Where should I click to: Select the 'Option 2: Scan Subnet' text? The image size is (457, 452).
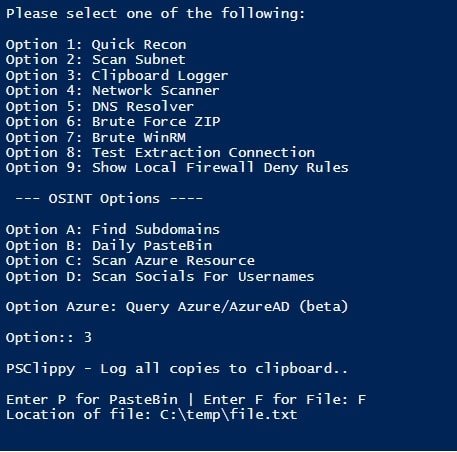pos(96,60)
